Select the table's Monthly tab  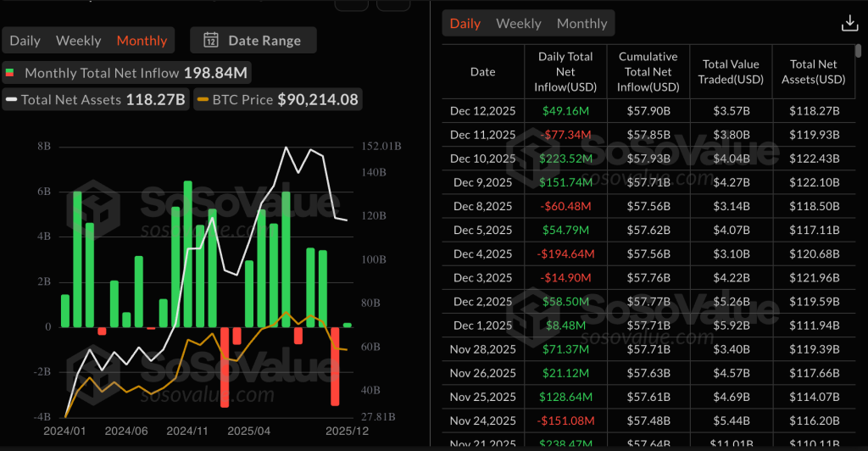(x=581, y=24)
